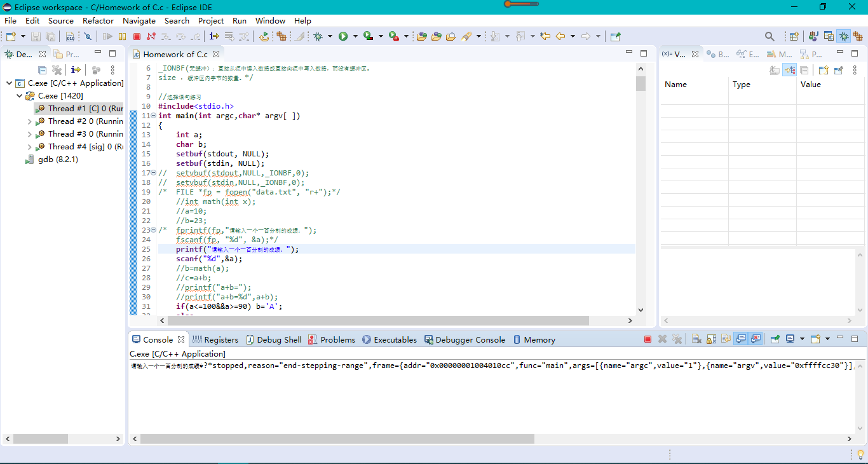Image resolution: width=868 pixels, height=464 pixels.
Task: Click Back navigation arrow in toolbar
Action: click(x=560, y=36)
